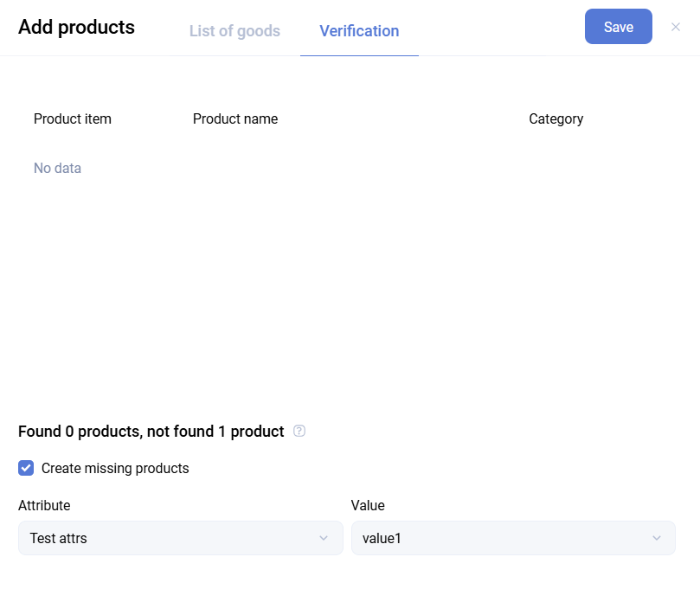
Task: Switch to the List of goods tab
Action: [234, 31]
